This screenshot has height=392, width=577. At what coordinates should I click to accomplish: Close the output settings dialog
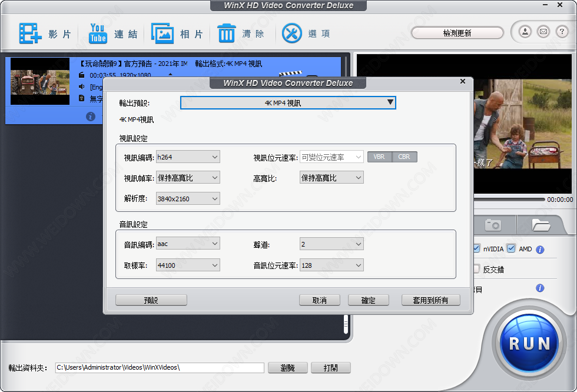pos(463,81)
